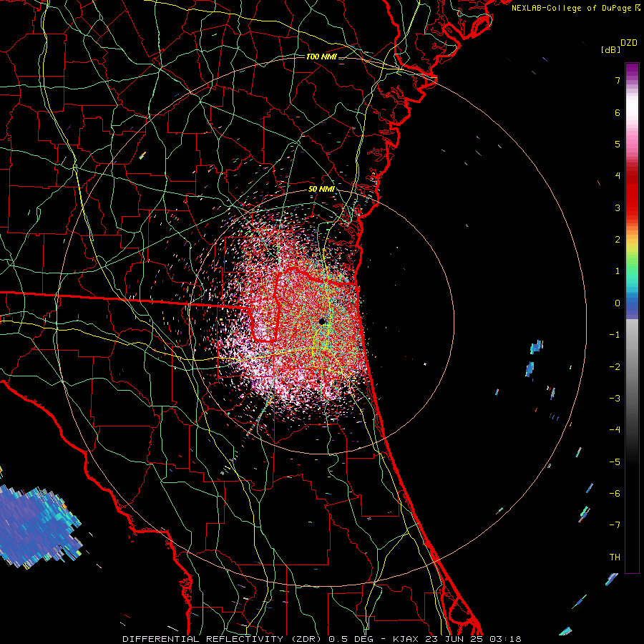Click the TH label on color scale

615,557
